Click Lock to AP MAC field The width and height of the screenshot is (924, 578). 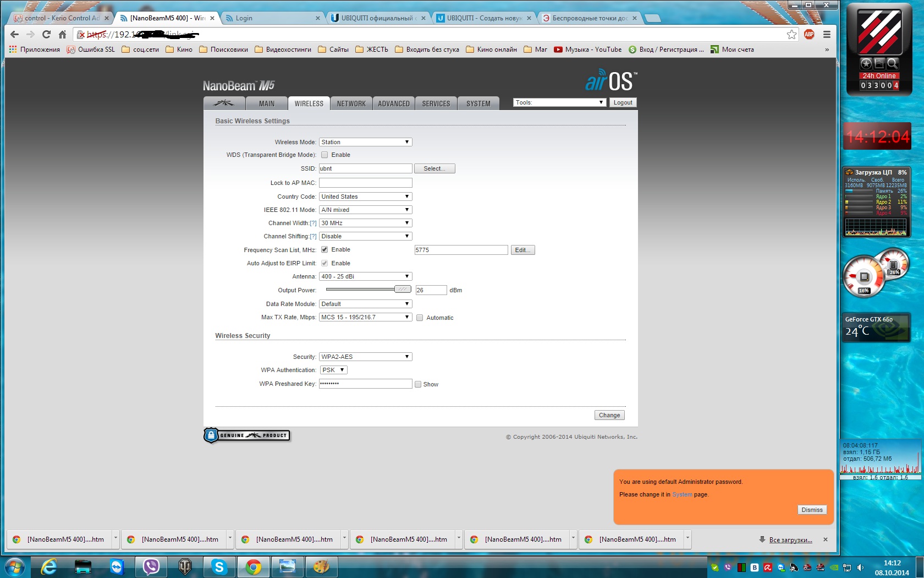coord(365,183)
